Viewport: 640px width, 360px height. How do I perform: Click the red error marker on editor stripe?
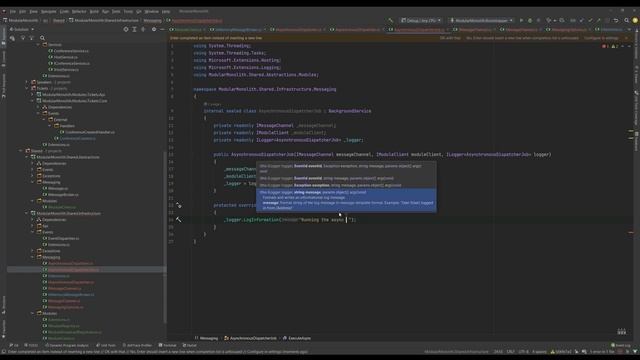[x=631, y=233]
